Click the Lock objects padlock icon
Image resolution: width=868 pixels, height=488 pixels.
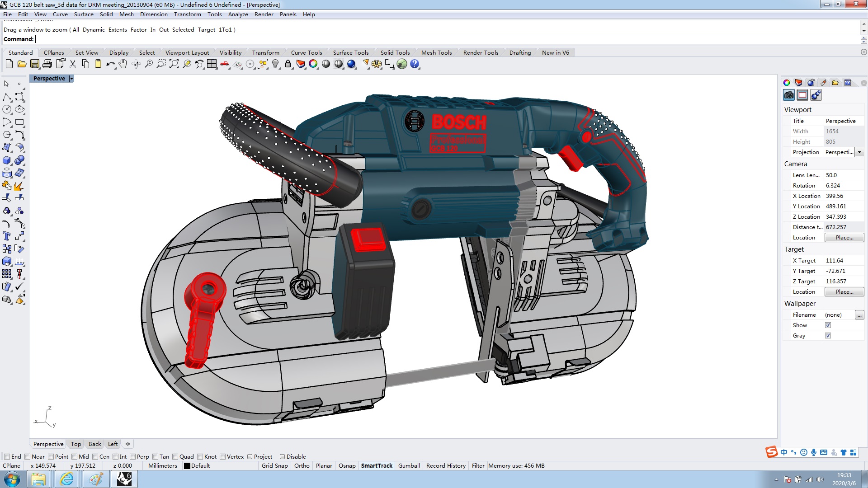(x=288, y=64)
